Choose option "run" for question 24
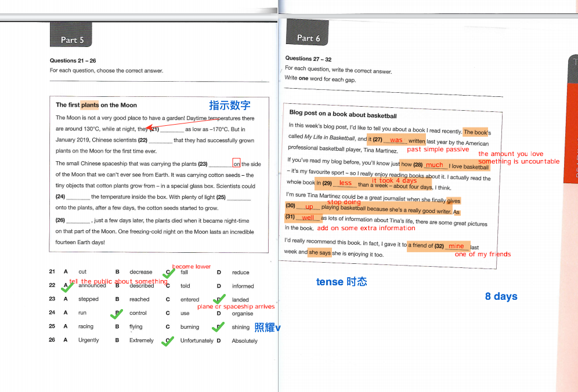The width and height of the screenshot is (578, 392). (x=82, y=313)
